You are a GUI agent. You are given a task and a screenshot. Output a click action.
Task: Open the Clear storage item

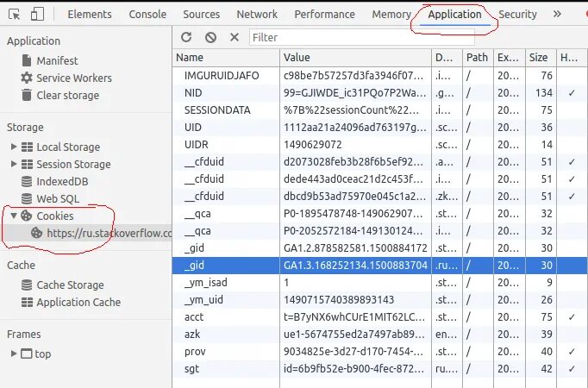(x=68, y=95)
